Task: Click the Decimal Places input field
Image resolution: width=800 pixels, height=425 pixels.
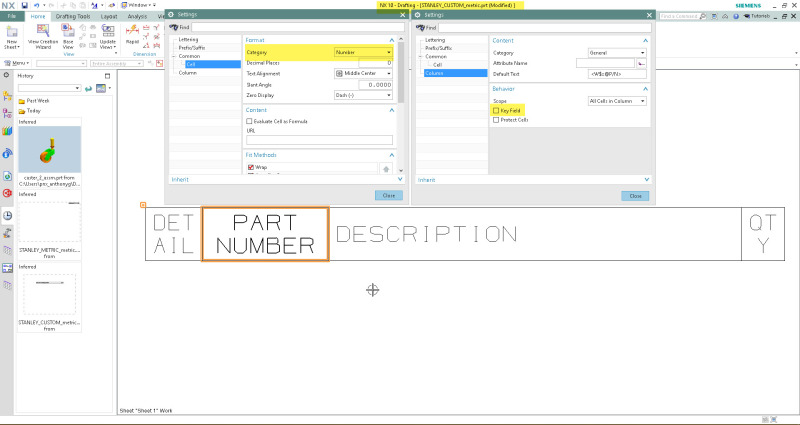Action: point(375,63)
